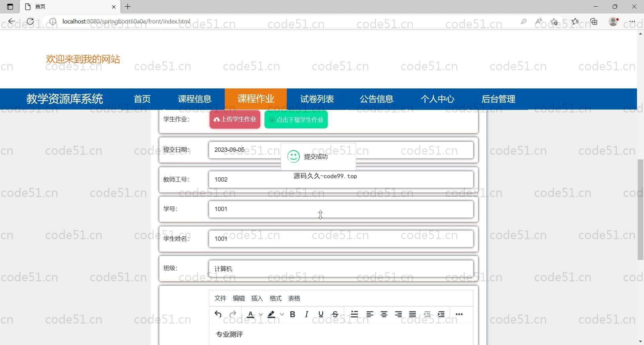Open the text color dropdown arrow
The image size is (644, 345).
point(261,314)
